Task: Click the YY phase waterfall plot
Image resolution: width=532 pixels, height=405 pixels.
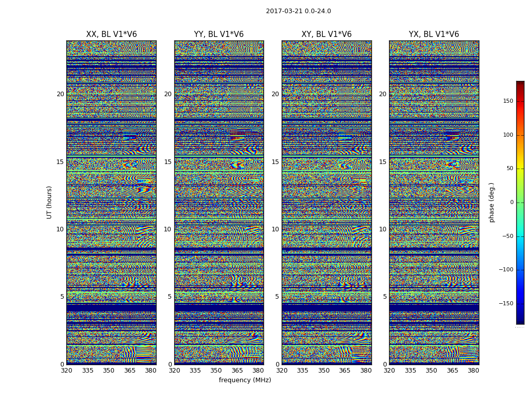Action: click(219, 202)
